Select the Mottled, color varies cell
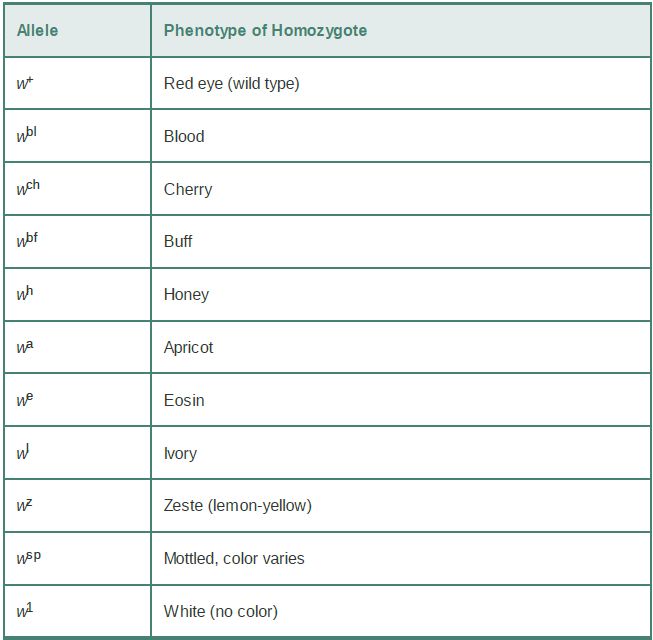 (x=401, y=558)
